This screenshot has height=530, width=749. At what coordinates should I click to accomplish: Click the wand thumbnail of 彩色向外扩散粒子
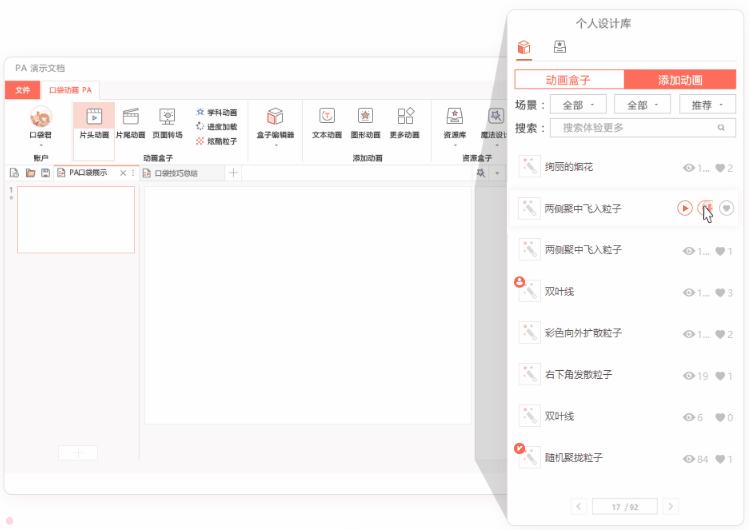pos(529,333)
